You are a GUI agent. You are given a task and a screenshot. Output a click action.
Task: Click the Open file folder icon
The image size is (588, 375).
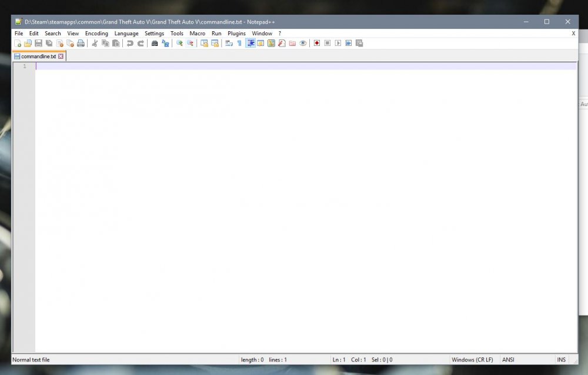pos(28,43)
